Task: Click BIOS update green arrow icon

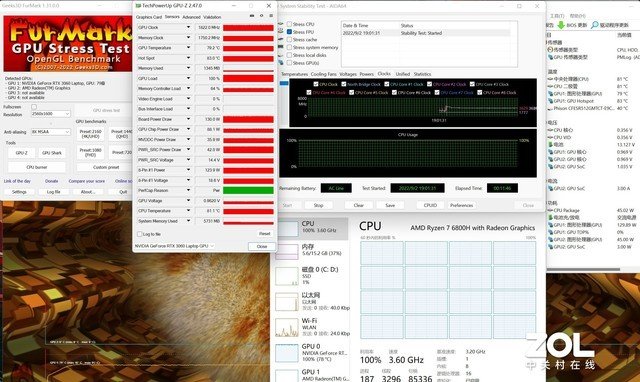Action: pyautogui.click(x=561, y=25)
